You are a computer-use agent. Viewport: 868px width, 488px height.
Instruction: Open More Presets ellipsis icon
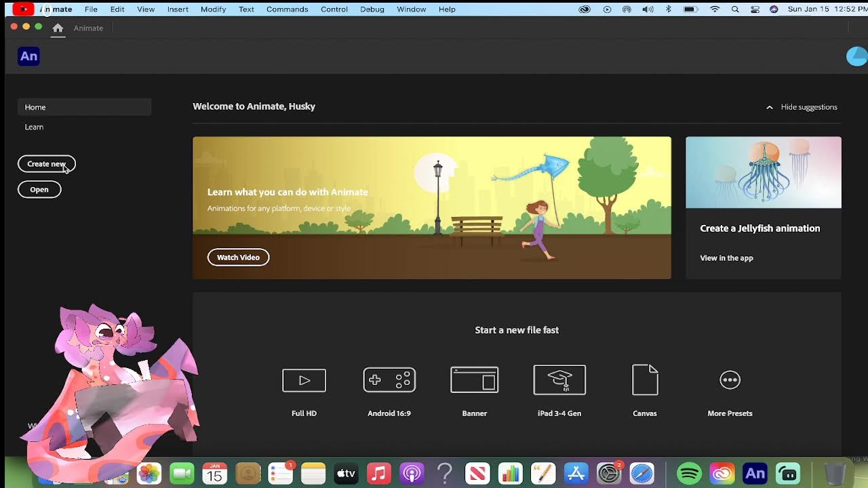point(730,380)
